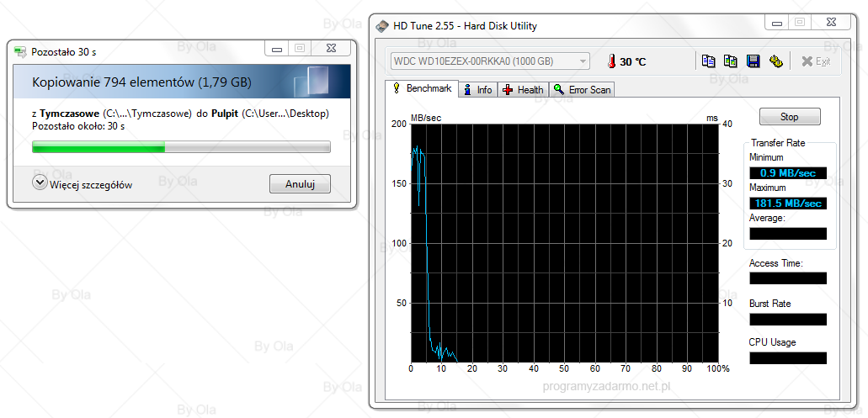Copy screenshot to clipboard icon in HD Tune
Viewport: 868px width, 418px height.
pos(730,61)
